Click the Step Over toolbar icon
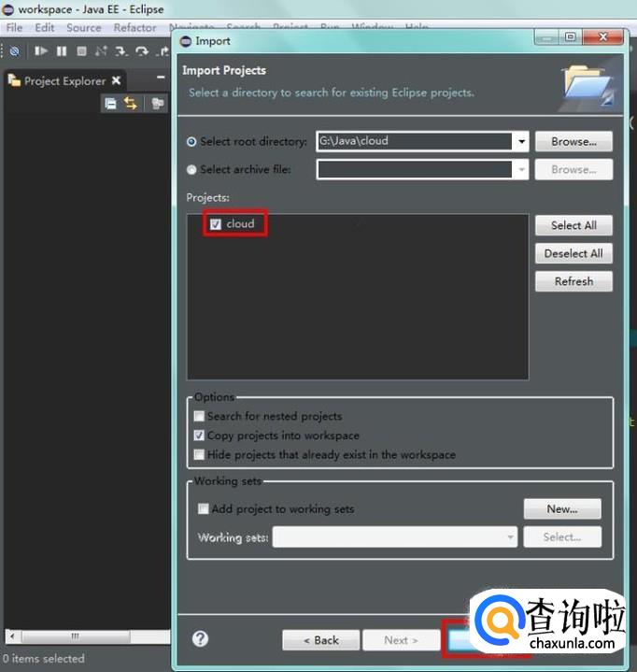 tap(142, 51)
